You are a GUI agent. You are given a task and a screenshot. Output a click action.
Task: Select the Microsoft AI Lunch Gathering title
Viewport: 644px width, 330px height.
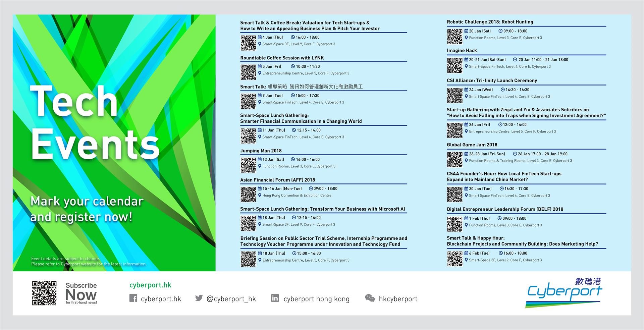pos(323,209)
